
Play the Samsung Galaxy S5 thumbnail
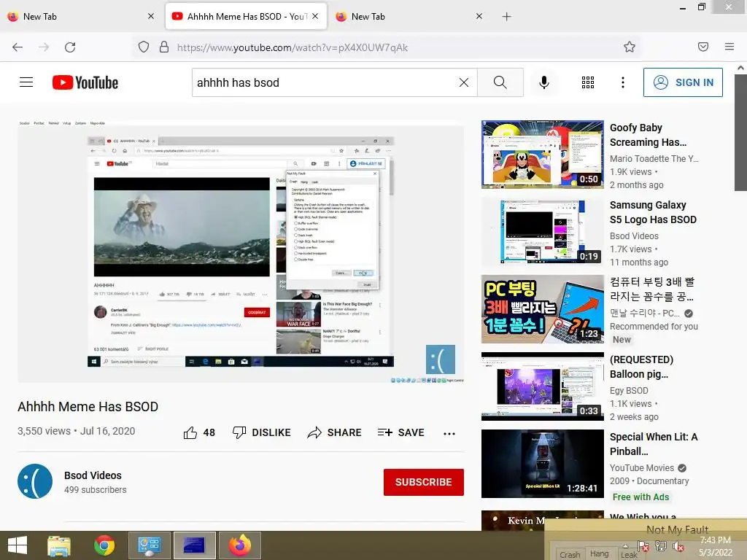click(x=542, y=231)
